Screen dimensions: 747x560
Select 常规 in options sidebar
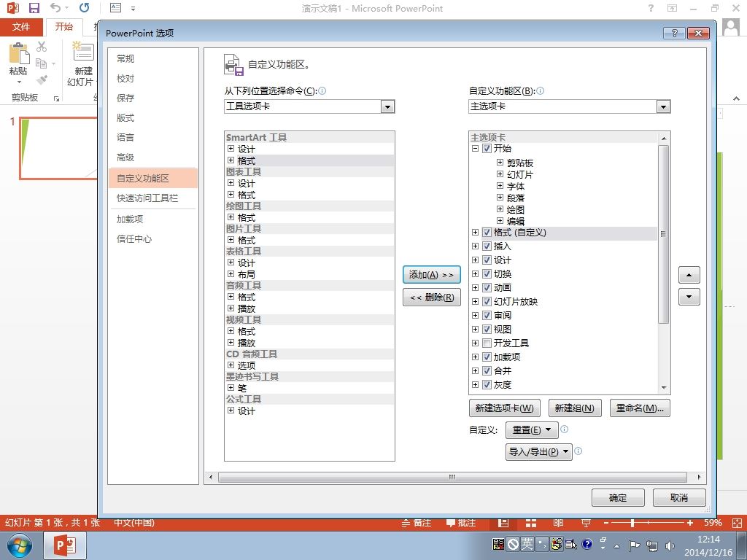[x=152, y=58]
